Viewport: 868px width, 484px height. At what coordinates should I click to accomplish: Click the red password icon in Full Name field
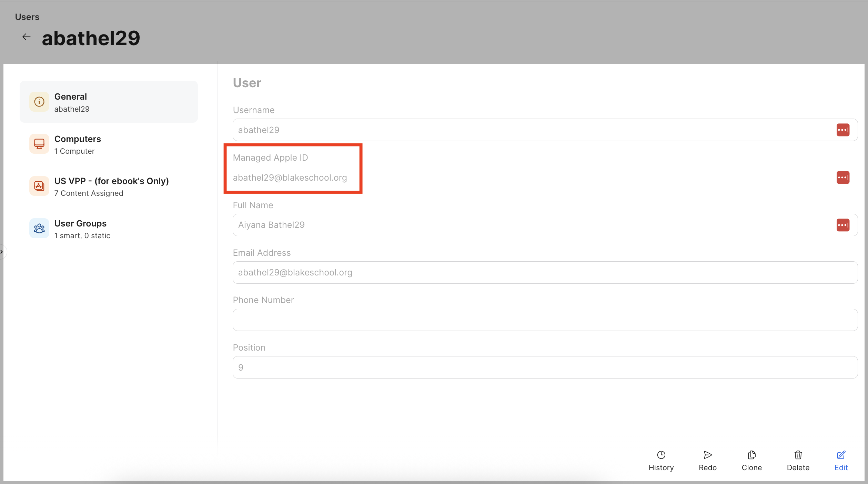tap(843, 225)
